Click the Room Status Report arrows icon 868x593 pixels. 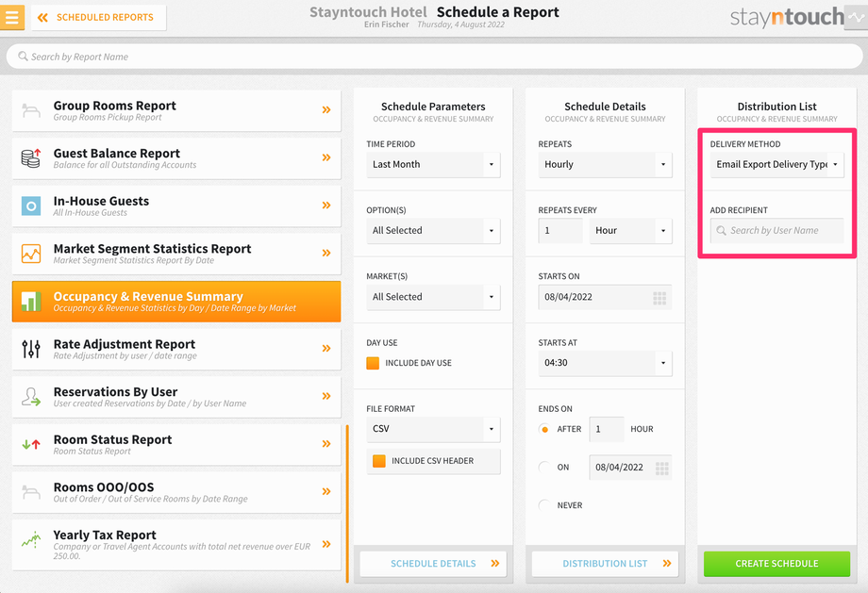click(31, 444)
